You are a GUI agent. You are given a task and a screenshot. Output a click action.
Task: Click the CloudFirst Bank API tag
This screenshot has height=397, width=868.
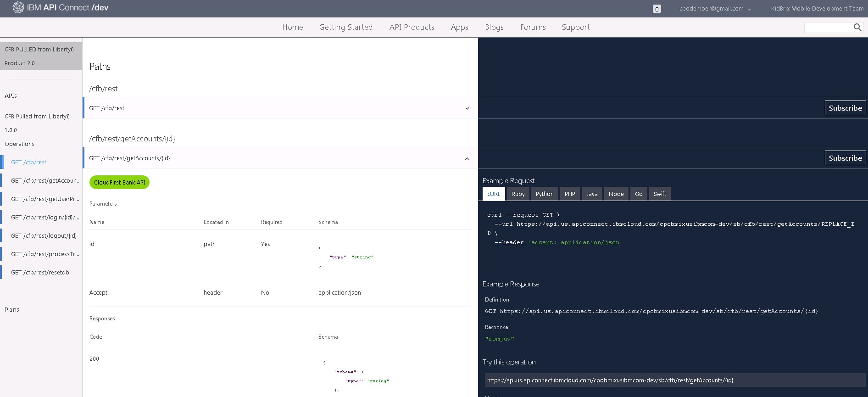pyautogui.click(x=119, y=182)
